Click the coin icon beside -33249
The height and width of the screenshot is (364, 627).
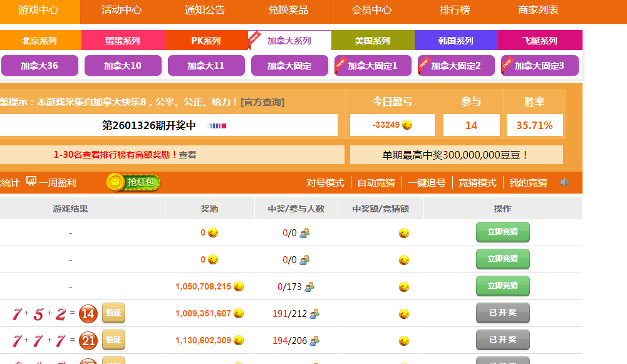(407, 125)
